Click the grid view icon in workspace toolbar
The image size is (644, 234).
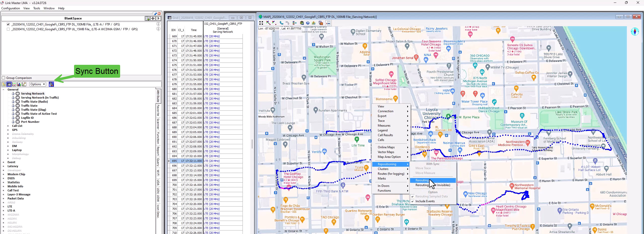click(9, 84)
